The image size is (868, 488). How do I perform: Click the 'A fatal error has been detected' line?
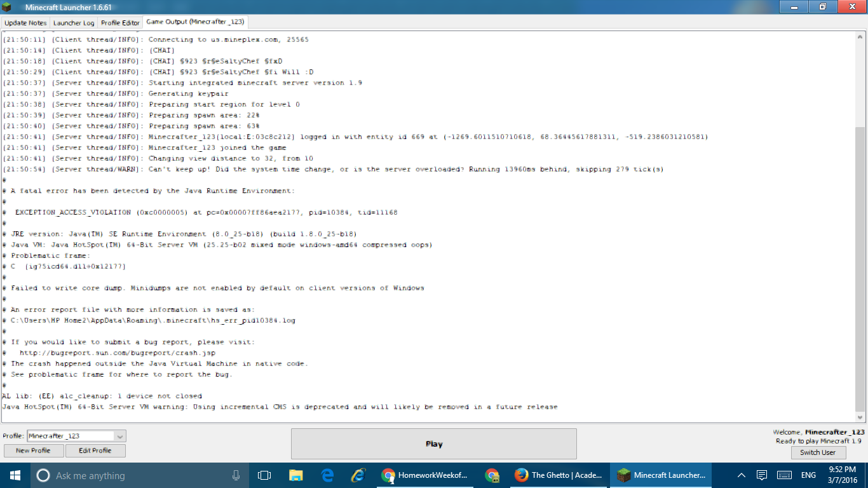(149, 191)
